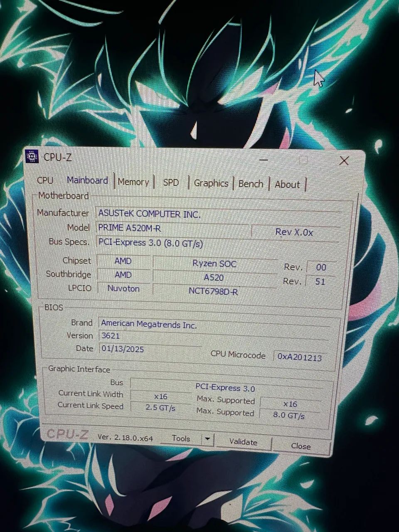Click the NCT6798D-R field
The height and width of the screenshot is (532, 399).
tap(214, 291)
